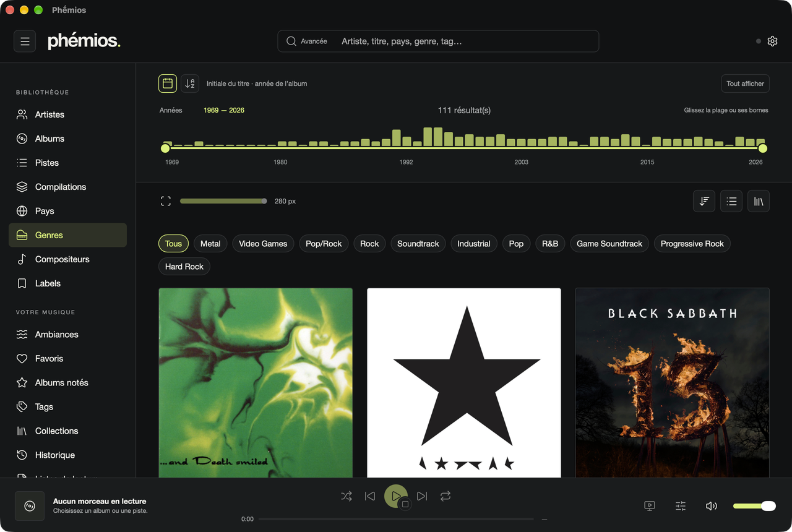Filter by Video Games genre

point(263,244)
